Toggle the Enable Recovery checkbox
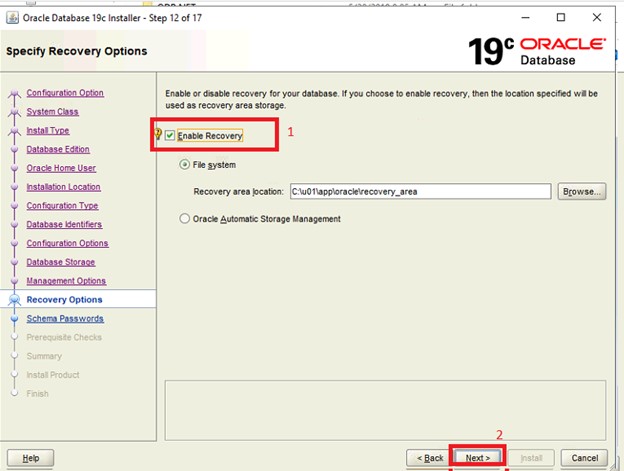The image size is (624, 471). 170,135
